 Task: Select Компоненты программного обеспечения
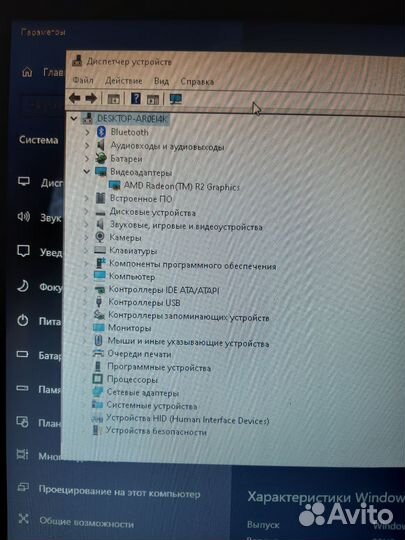[x=193, y=266]
